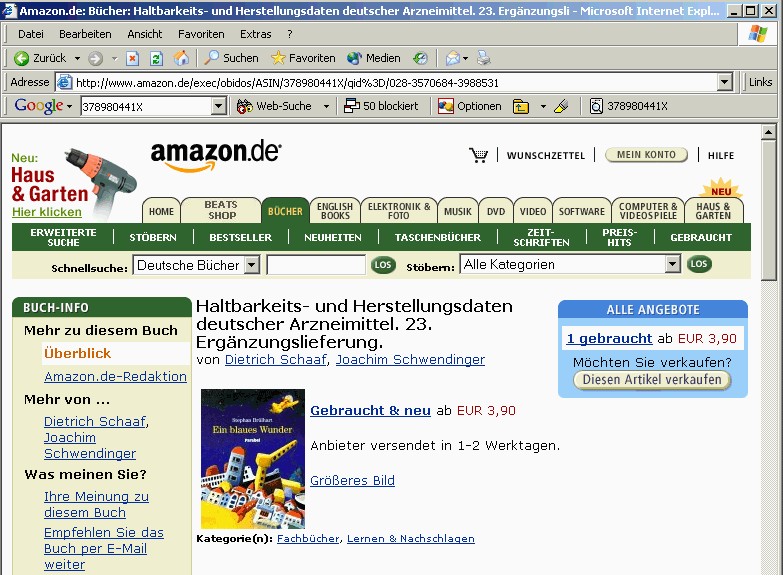Open the Extras menu
Image resolution: width=783 pixels, height=575 pixels.
coord(256,34)
